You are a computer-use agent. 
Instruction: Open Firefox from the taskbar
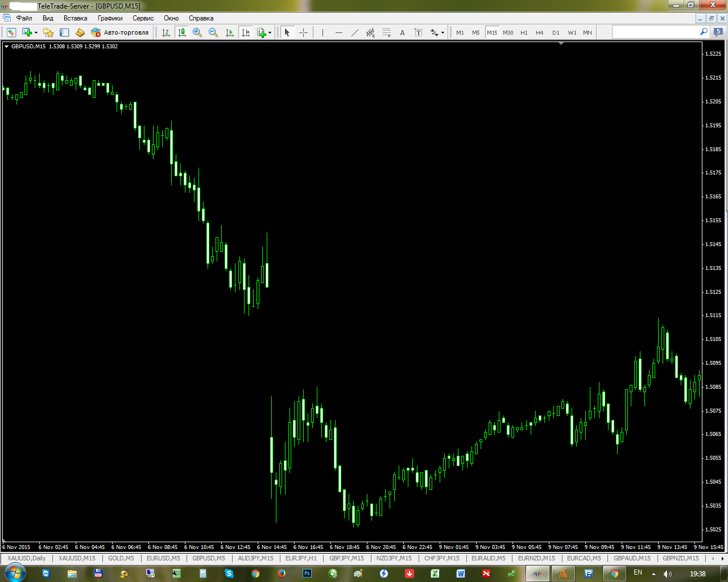click(281, 573)
